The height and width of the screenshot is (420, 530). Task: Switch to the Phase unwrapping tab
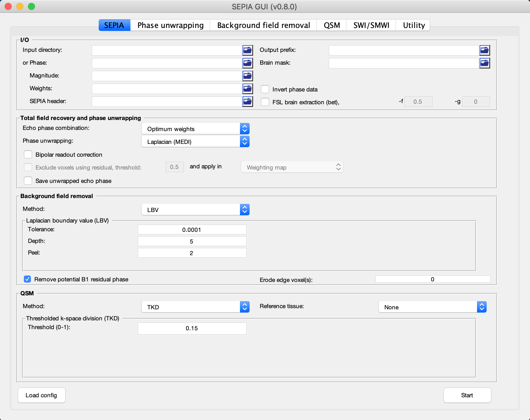(x=170, y=25)
